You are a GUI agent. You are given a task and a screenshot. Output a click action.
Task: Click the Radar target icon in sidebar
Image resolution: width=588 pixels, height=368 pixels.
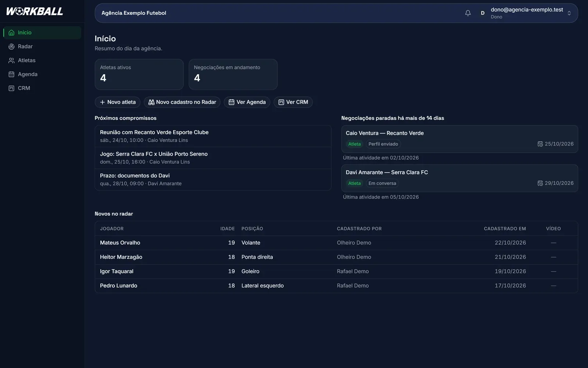11,46
